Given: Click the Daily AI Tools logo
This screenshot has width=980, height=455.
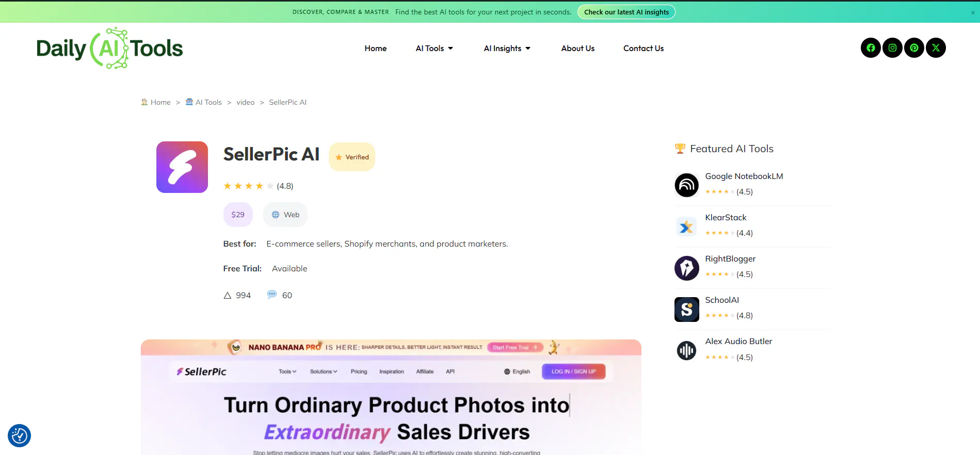Looking at the screenshot, I should [109, 48].
